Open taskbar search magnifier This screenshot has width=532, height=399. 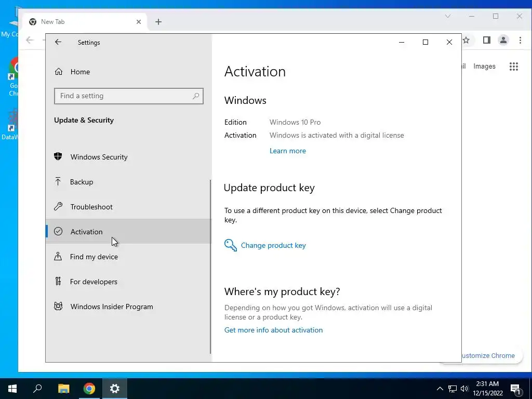(37, 389)
